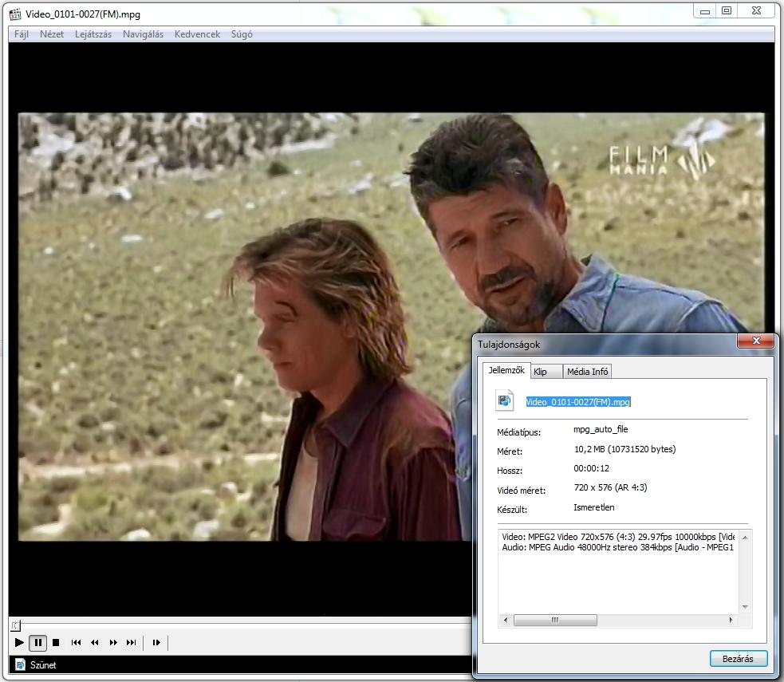Click the Médiatípus: label
The height and width of the screenshot is (682, 784).
(x=518, y=432)
